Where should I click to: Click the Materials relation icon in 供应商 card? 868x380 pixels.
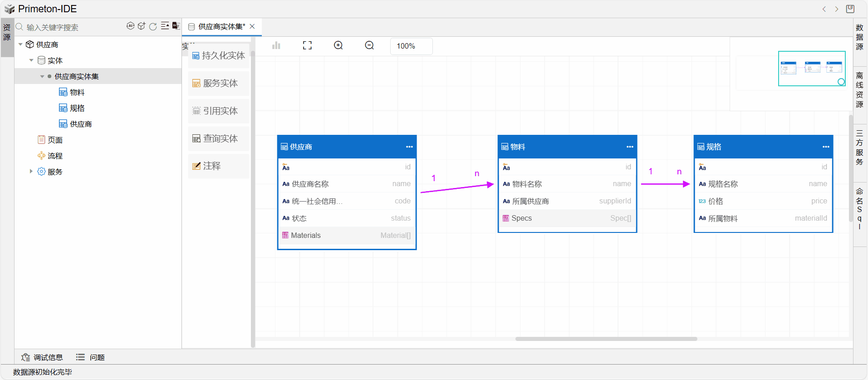285,235
